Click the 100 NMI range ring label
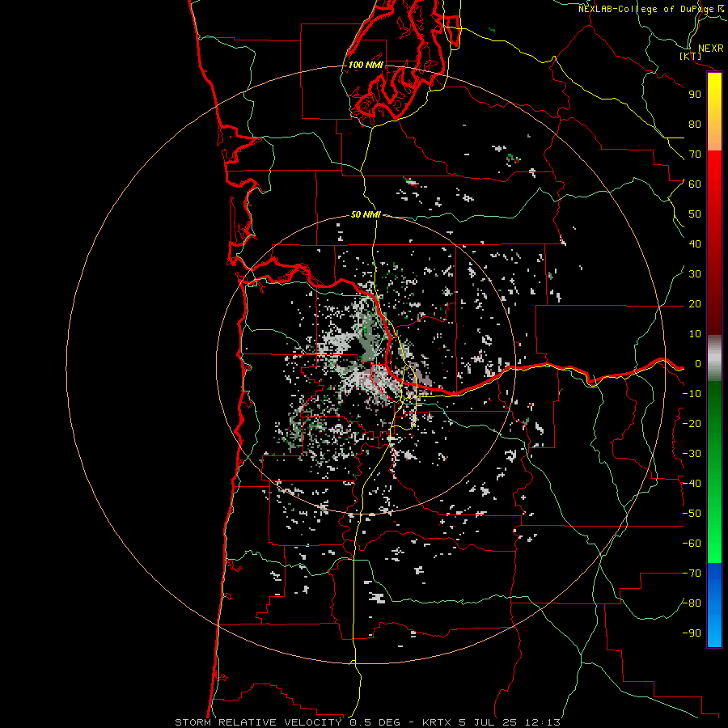The width and height of the screenshot is (728, 728). (366, 65)
